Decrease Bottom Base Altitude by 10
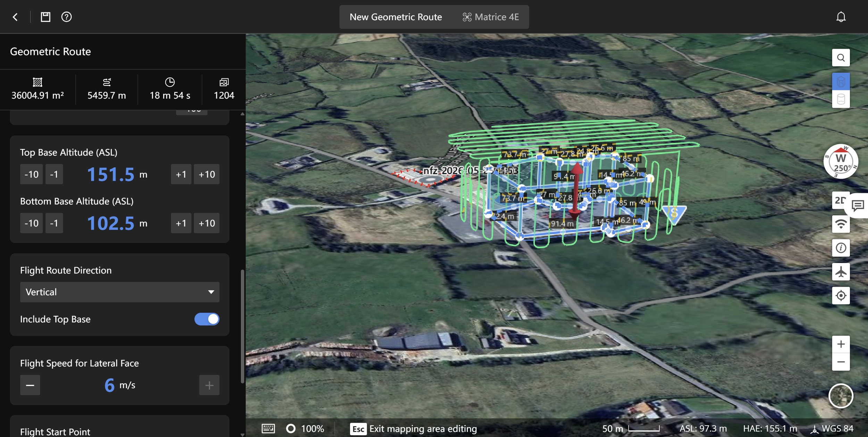 coord(31,223)
